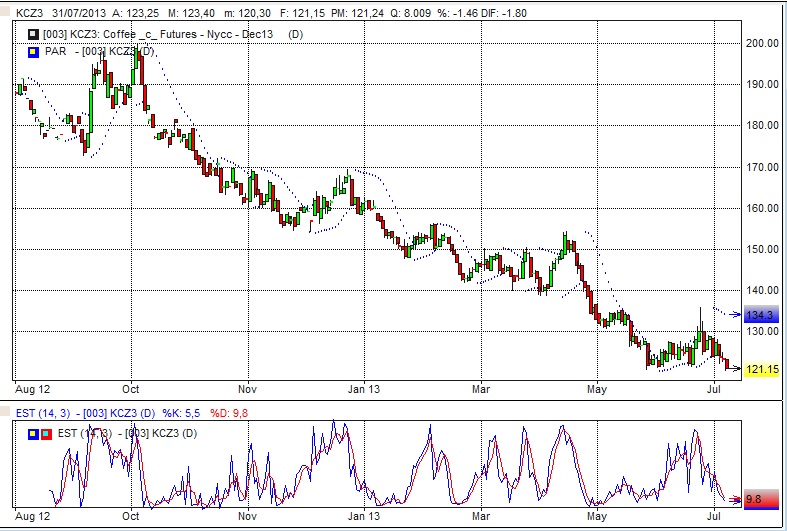Click the black arrow beside the 121.15 label
787x531 pixels.
pos(735,369)
